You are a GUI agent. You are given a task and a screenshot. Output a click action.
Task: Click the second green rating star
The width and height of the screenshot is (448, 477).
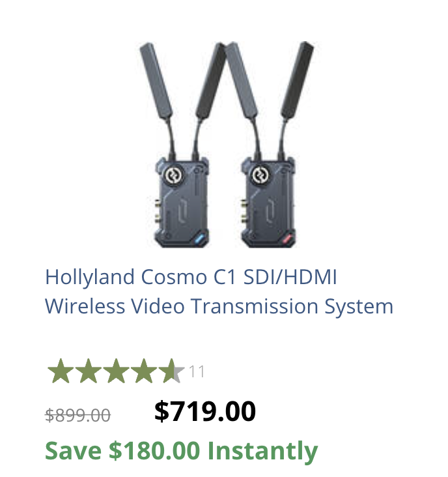[89, 371]
